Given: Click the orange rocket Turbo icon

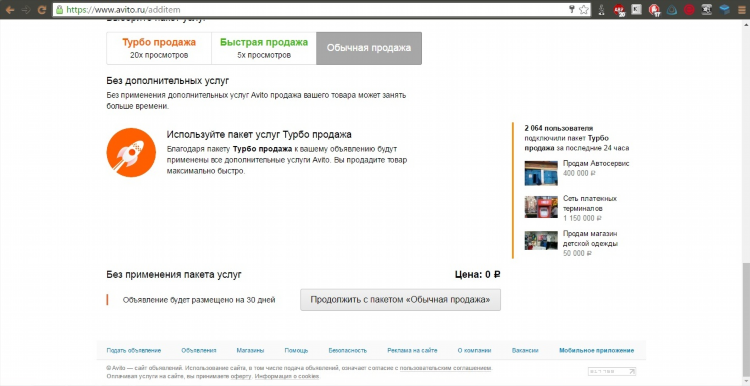Looking at the screenshot, I should point(131,153).
